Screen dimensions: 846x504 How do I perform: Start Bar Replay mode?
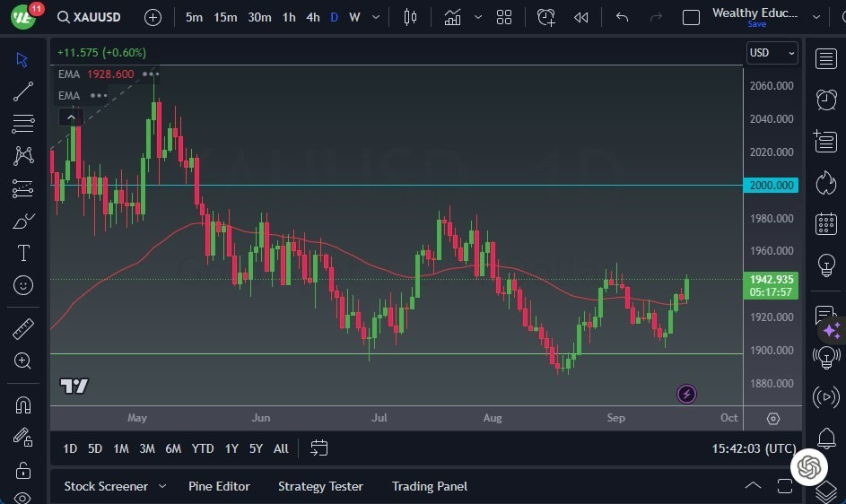pyautogui.click(x=581, y=17)
